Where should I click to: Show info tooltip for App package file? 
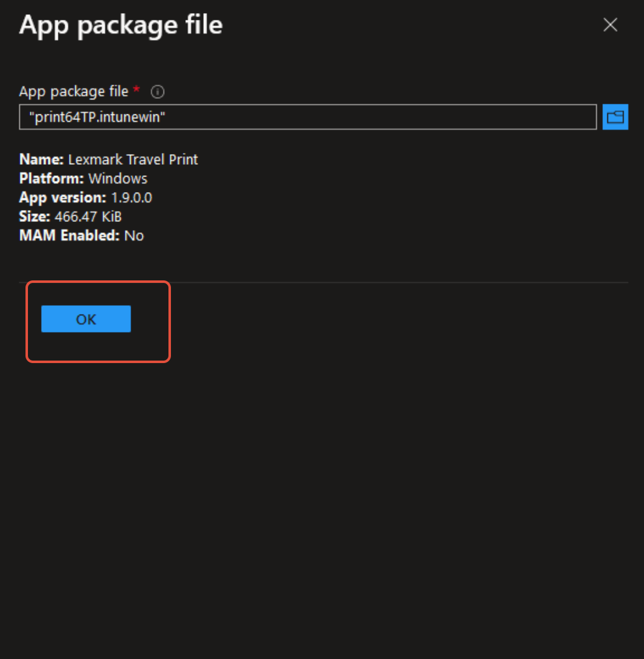click(158, 91)
